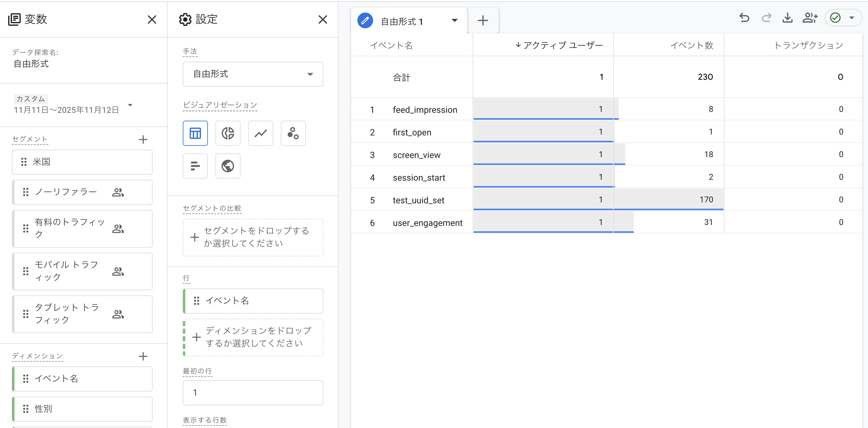868x428 pixels.
Task: Click the 最初の行 input field
Action: click(253, 392)
